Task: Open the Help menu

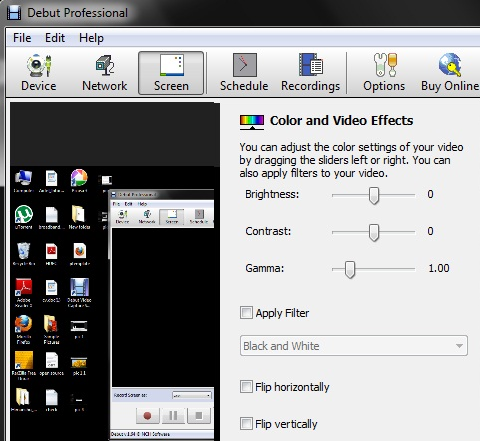Action: coord(91,38)
